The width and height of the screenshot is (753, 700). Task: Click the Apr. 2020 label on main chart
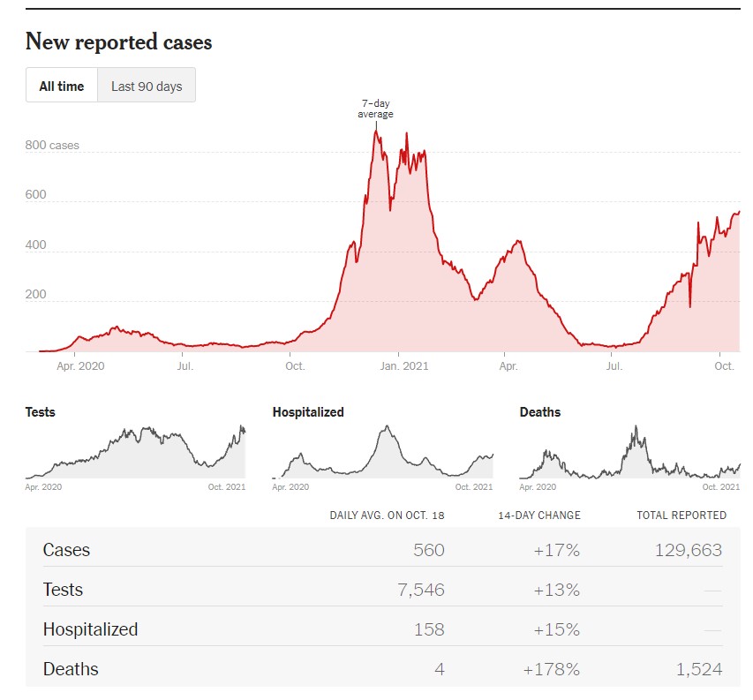(79, 365)
